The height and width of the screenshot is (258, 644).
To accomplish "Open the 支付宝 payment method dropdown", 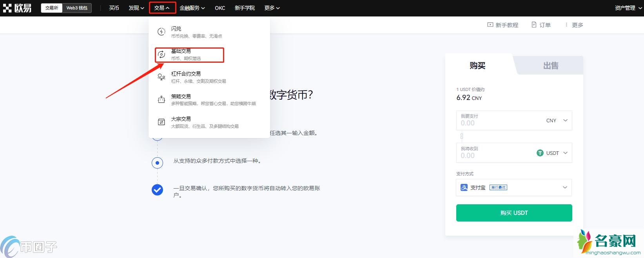I will (x=513, y=187).
